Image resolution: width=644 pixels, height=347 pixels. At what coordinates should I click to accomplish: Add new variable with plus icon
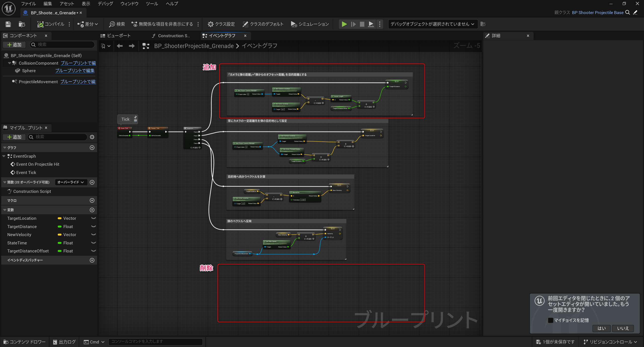click(x=92, y=210)
